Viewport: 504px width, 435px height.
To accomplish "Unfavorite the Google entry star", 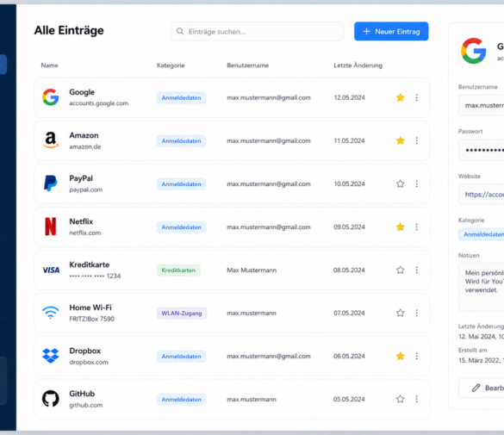I will pos(400,97).
